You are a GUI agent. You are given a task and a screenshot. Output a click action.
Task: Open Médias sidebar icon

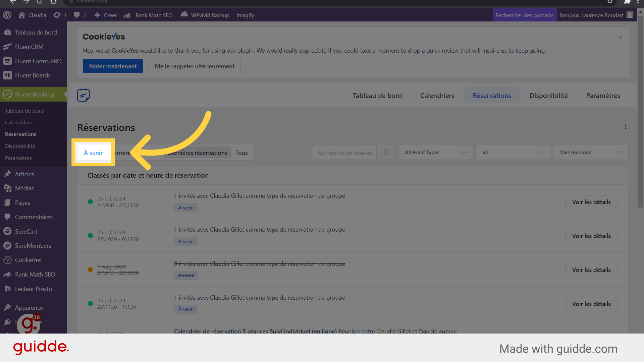7,188
